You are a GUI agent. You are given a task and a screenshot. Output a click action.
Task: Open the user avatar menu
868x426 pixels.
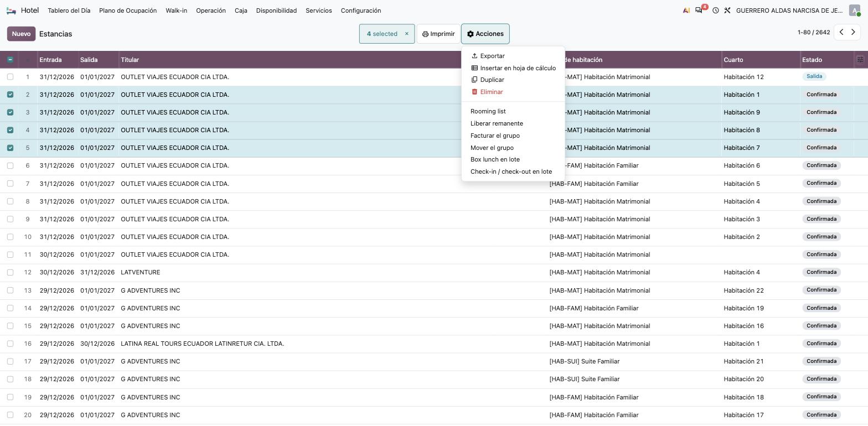(854, 11)
